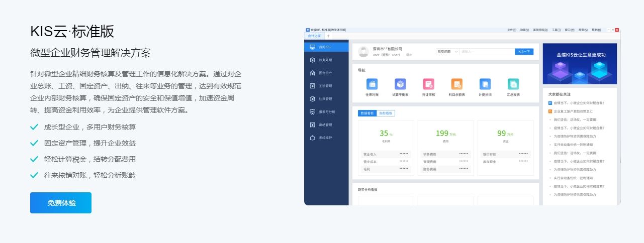Screen dimensions: 644x243
Task: Click the 199 万元 费用 value
Action: point(445,134)
